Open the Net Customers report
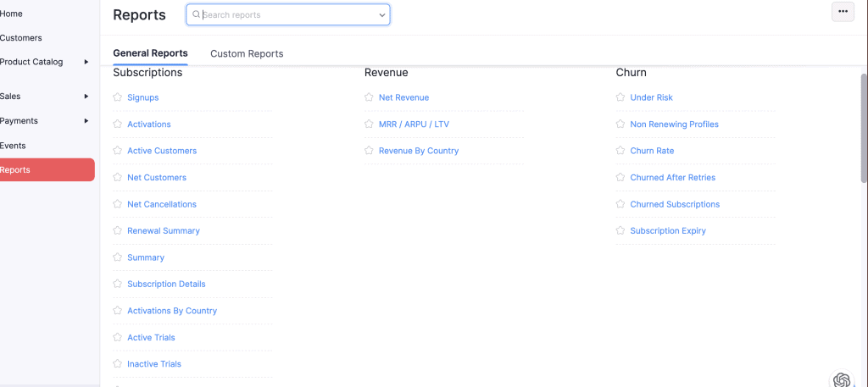This screenshot has height=387, width=868. pos(157,178)
